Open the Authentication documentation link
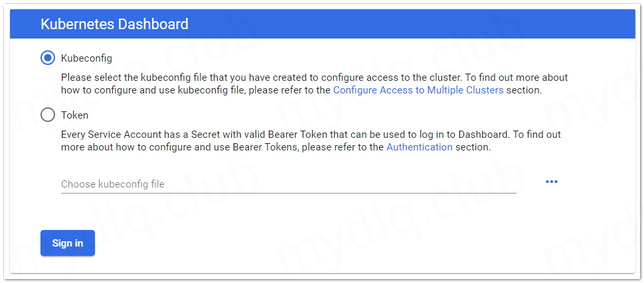The height and width of the screenshot is (283, 644). point(419,147)
